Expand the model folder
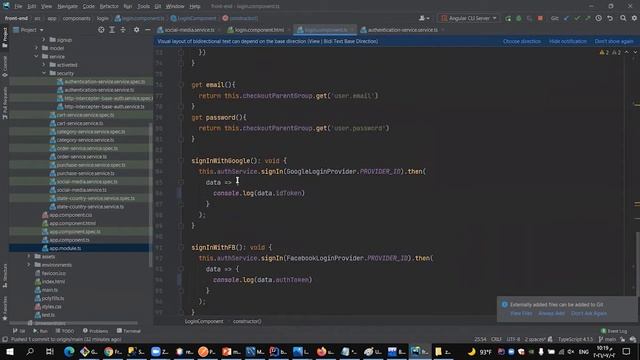 pyautogui.click(x=36, y=48)
